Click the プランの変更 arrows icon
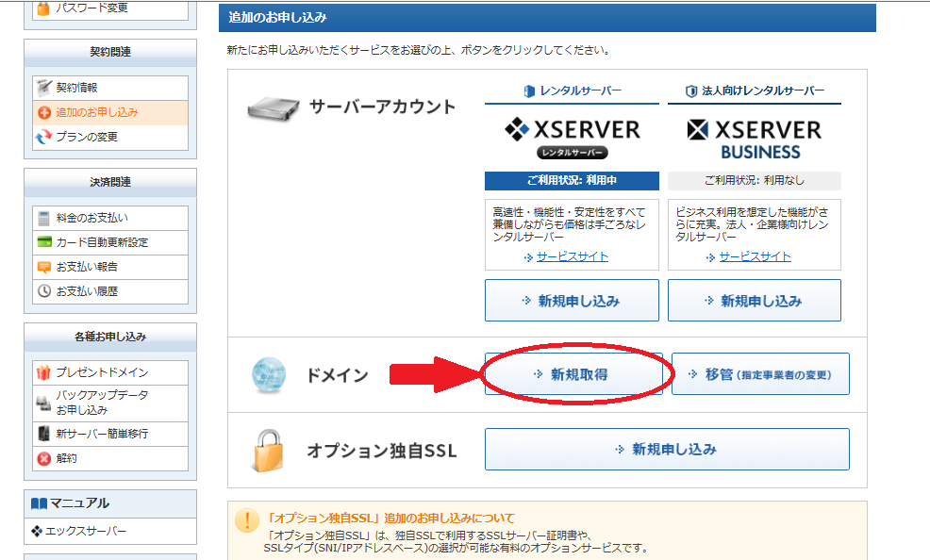The image size is (930, 560). click(x=43, y=137)
